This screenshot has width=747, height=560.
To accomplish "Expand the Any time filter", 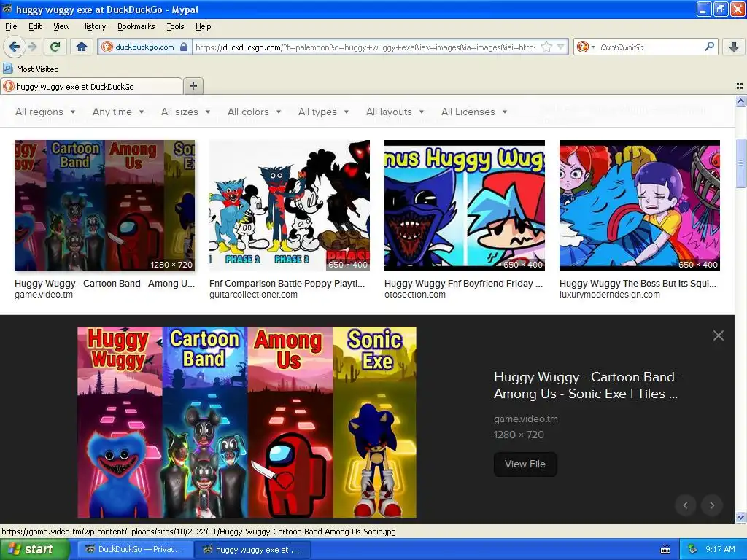I will click(118, 112).
